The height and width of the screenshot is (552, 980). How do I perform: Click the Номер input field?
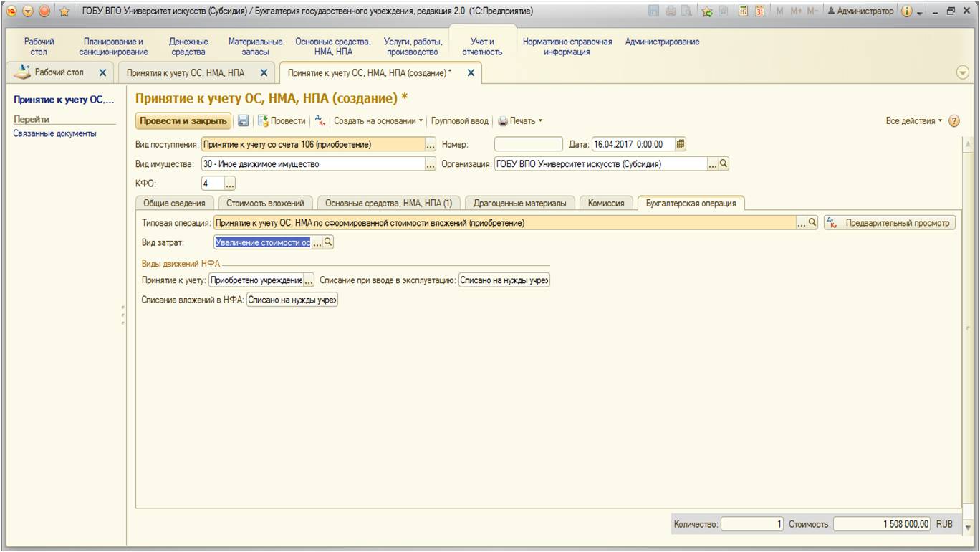528,144
